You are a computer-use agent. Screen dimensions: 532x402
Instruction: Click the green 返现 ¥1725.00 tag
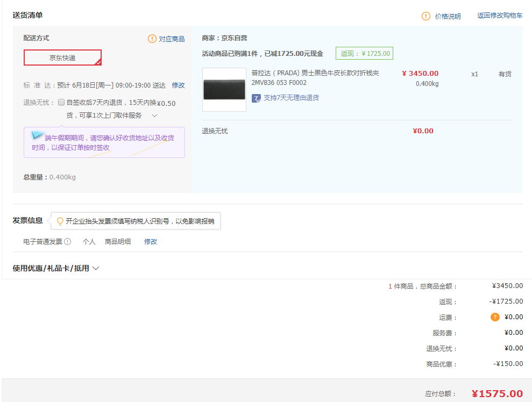(x=364, y=54)
